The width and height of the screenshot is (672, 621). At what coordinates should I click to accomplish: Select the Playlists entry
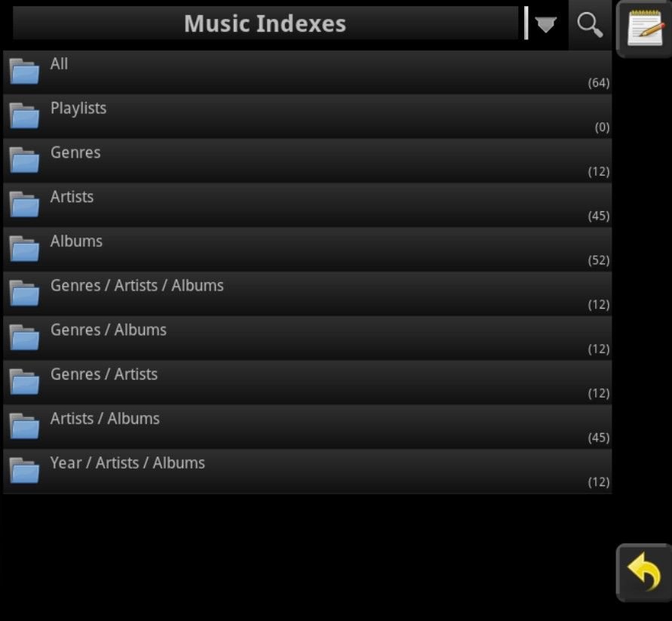pos(307,116)
